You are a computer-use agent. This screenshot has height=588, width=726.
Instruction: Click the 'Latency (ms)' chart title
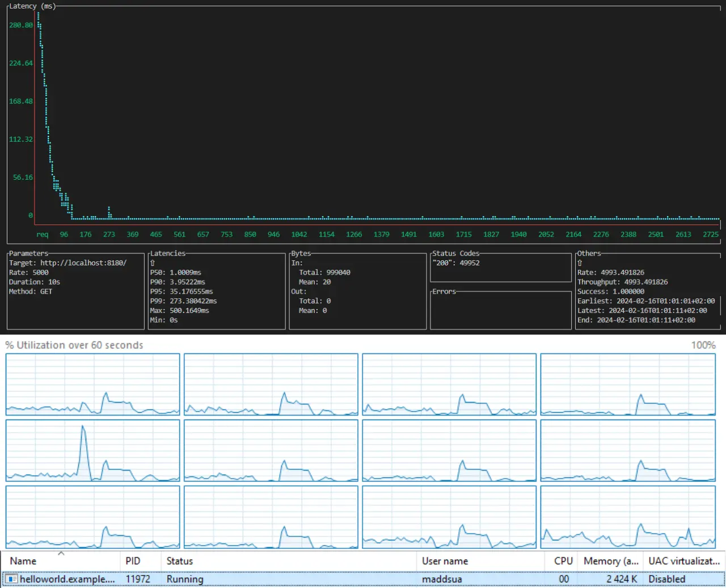[32, 6]
